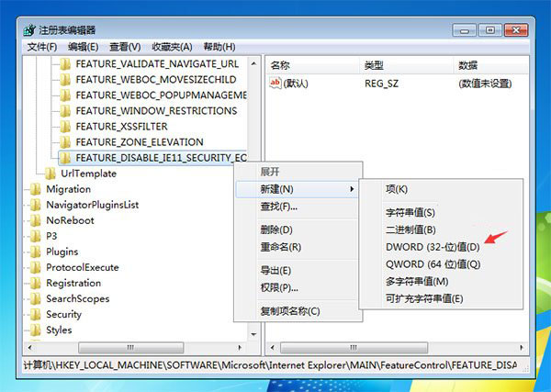Click tree pane horizontal scroll left arrow
This screenshot has height=392, width=551.
click(30, 348)
